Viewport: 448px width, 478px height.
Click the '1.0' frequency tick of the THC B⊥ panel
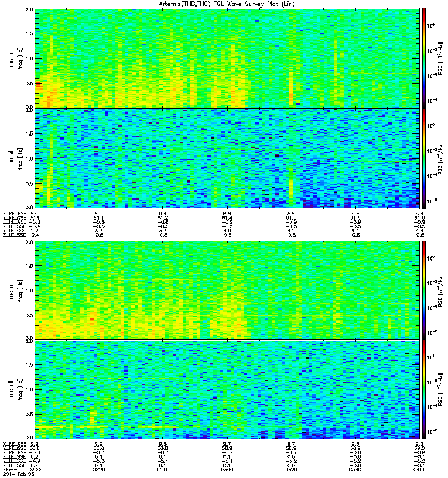[29, 290]
